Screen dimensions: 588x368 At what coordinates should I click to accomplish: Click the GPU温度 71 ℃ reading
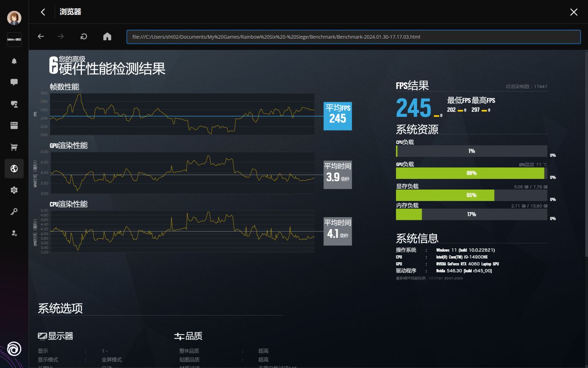533,165
